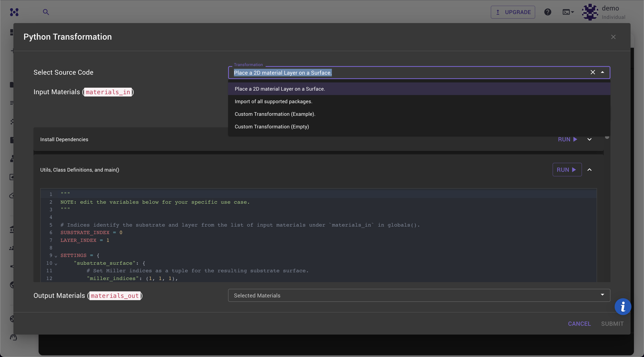Viewport: 644px width, 357px height.
Task: Run the Install Dependencies block
Action: coord(567,139)
